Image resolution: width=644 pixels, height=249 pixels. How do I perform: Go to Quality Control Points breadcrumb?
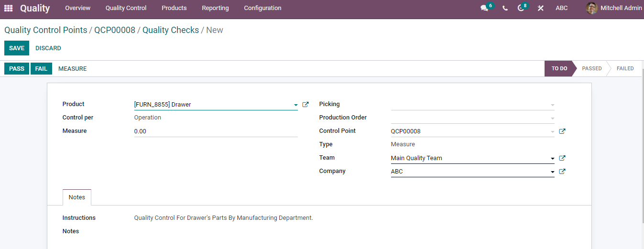46,30
